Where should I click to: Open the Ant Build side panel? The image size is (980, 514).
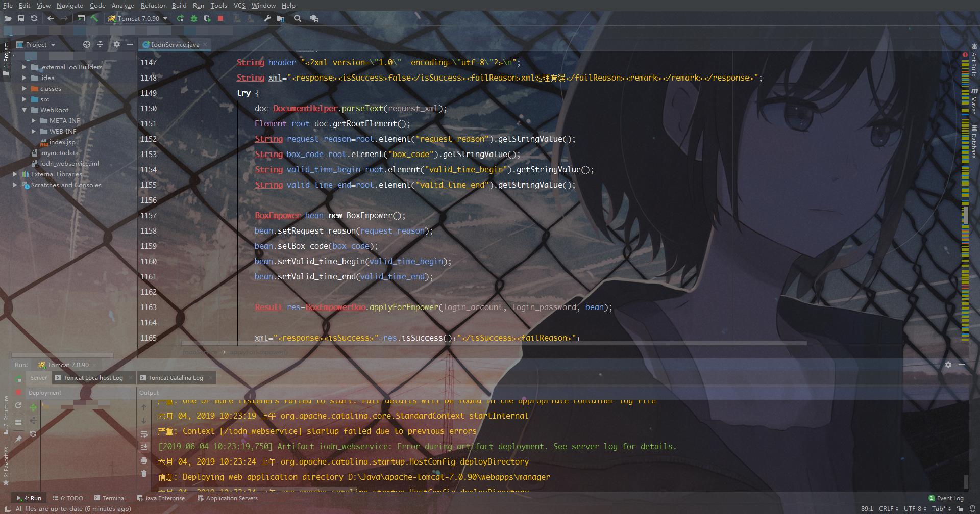tap(974, 61)
